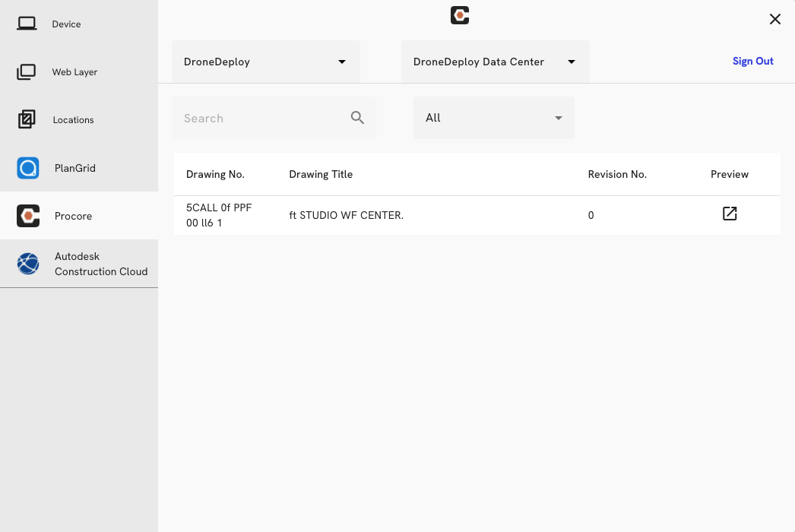Viewport: 795px width, 532px height.
Task: Click the Locations icon in sidebar
Action: (27, 119)
